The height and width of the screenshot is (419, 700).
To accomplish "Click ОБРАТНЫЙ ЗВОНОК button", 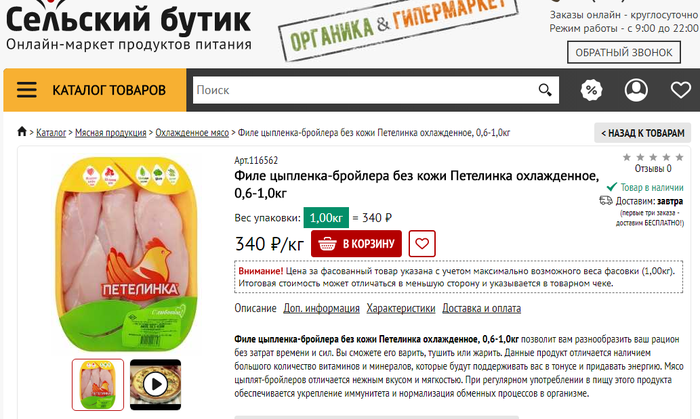I will (624, 52).
